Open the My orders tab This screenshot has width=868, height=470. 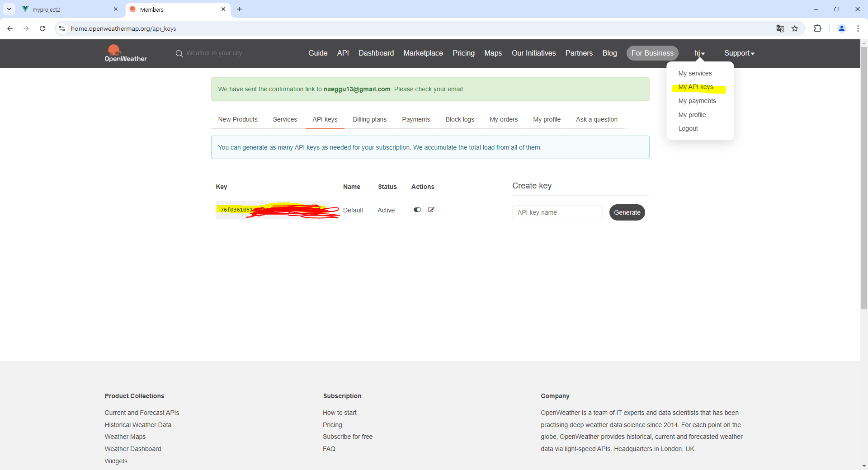coord(504,119)
